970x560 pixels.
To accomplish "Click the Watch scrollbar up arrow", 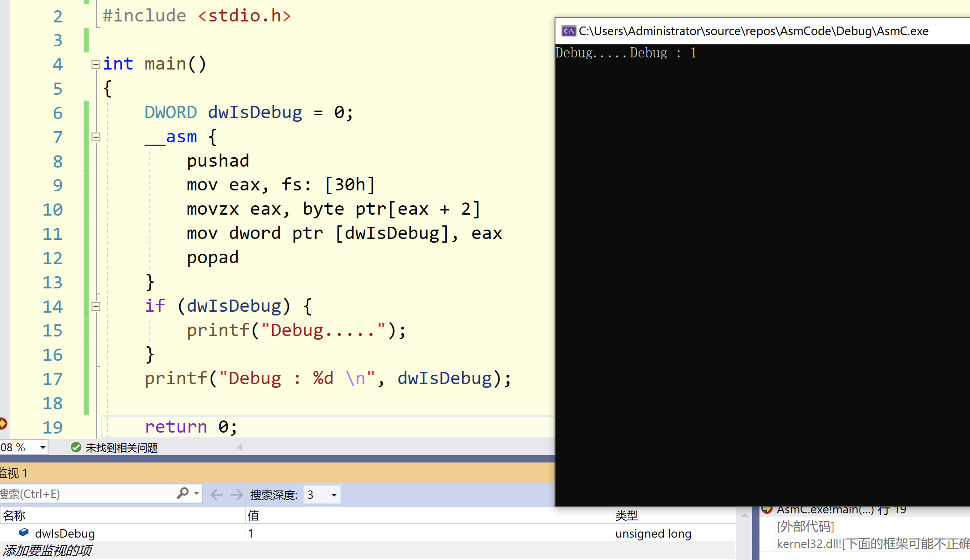I will 744,515.
